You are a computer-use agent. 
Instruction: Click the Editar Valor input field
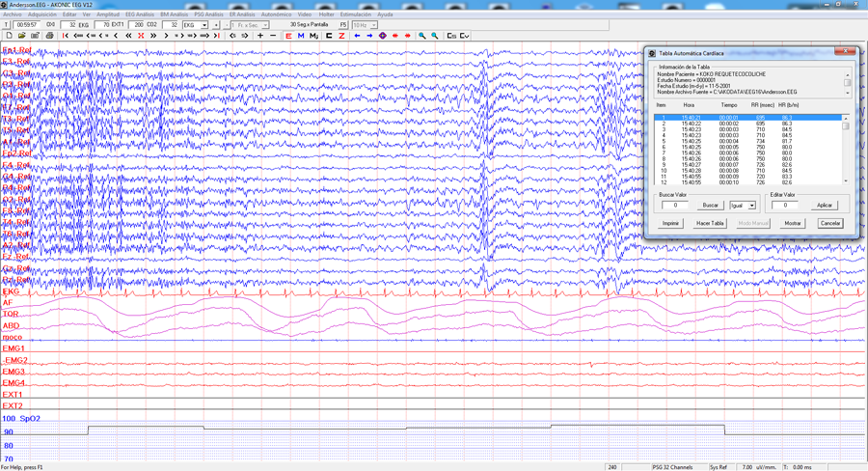tap(784, 206)
